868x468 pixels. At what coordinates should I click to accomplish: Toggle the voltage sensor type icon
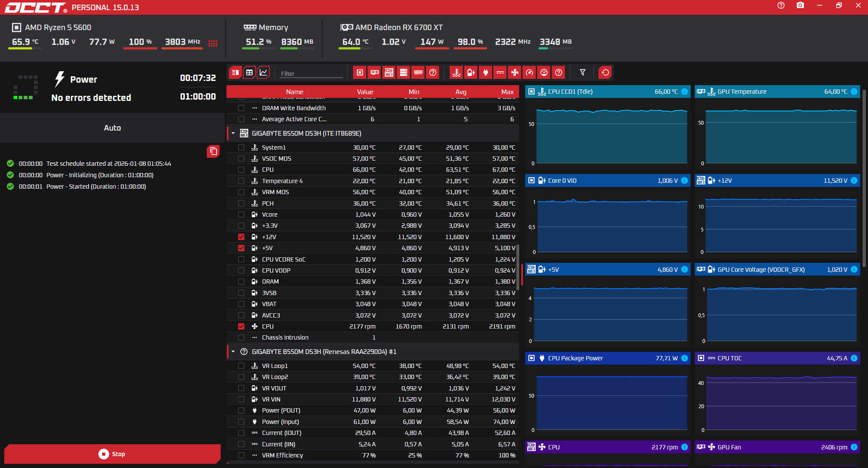(471, 72)
